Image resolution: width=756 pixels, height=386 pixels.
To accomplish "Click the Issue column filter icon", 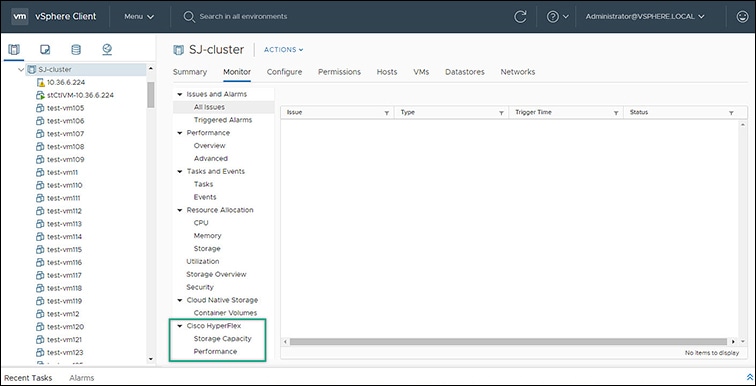I will point(386,113).
